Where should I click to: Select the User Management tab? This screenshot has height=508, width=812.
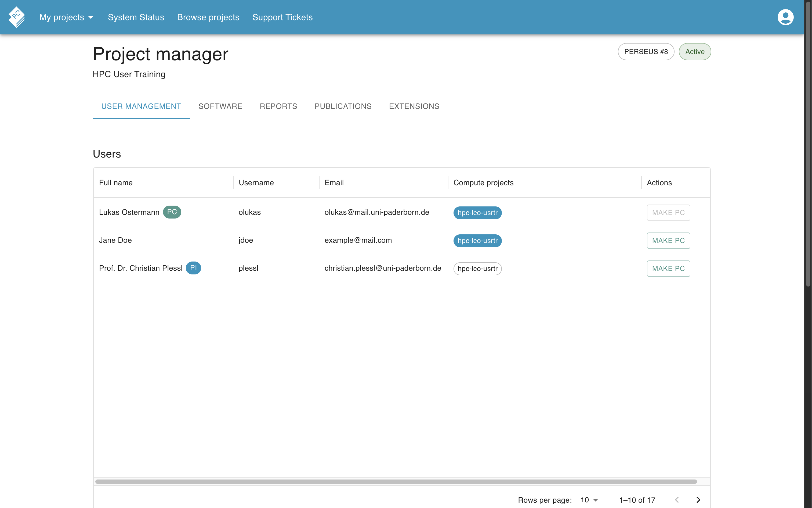pyautogui.click(x=141, y=106)
